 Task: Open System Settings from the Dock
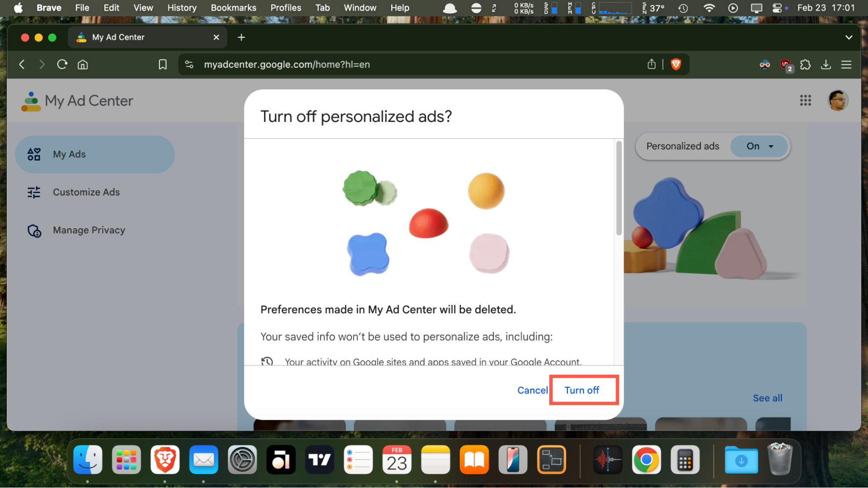(x=242, y=459)
